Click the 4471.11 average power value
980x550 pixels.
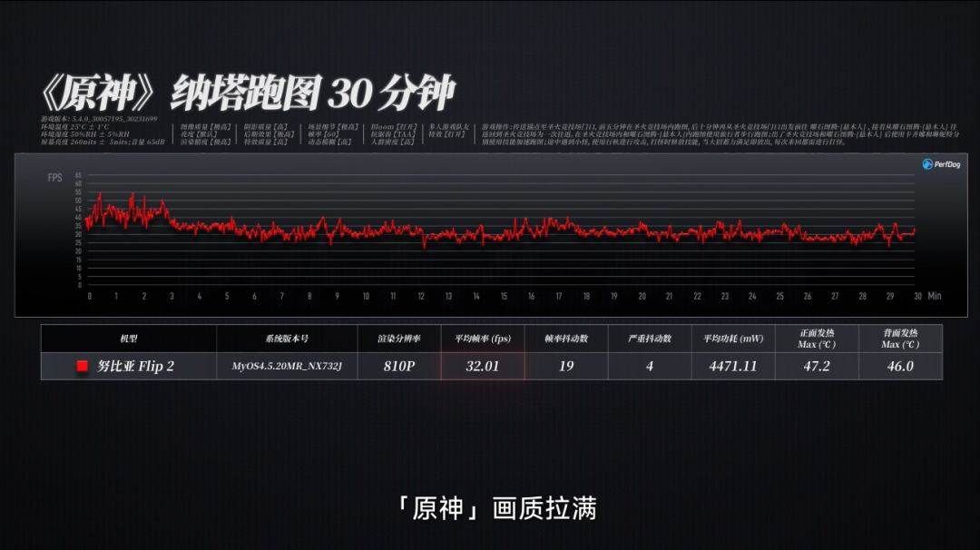pos(733,367)
